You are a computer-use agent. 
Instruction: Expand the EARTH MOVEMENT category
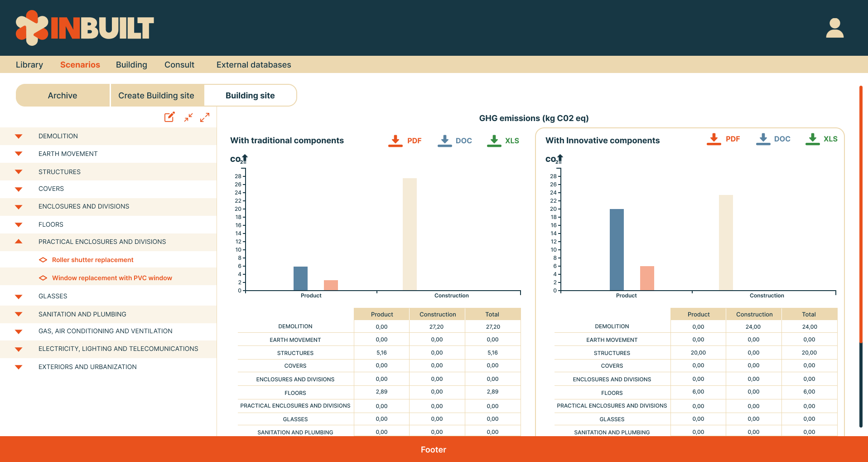coord(19,154)
